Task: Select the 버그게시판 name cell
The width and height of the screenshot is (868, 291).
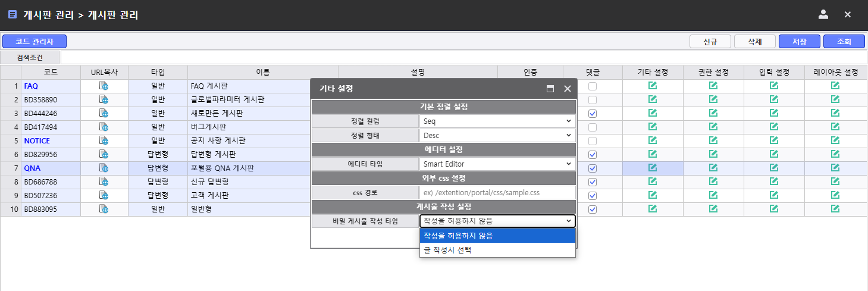Action: pyautogui.click(x=249, y=127)
